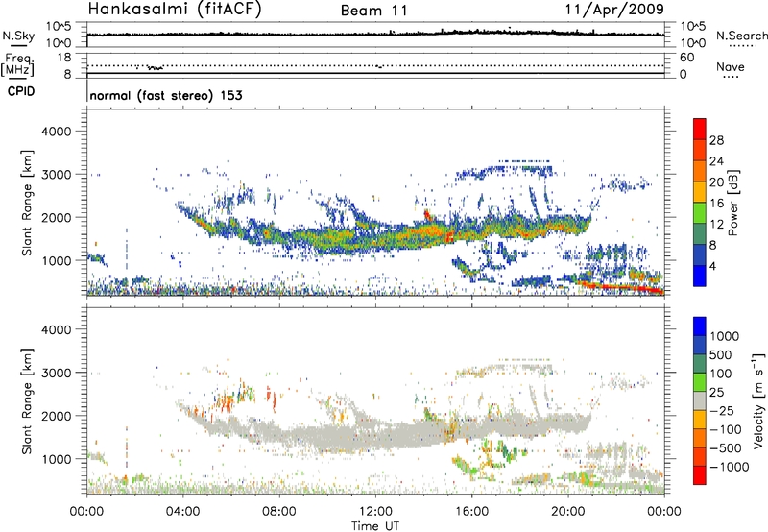Click the '2000' tick of the power panel

[57, 217]
